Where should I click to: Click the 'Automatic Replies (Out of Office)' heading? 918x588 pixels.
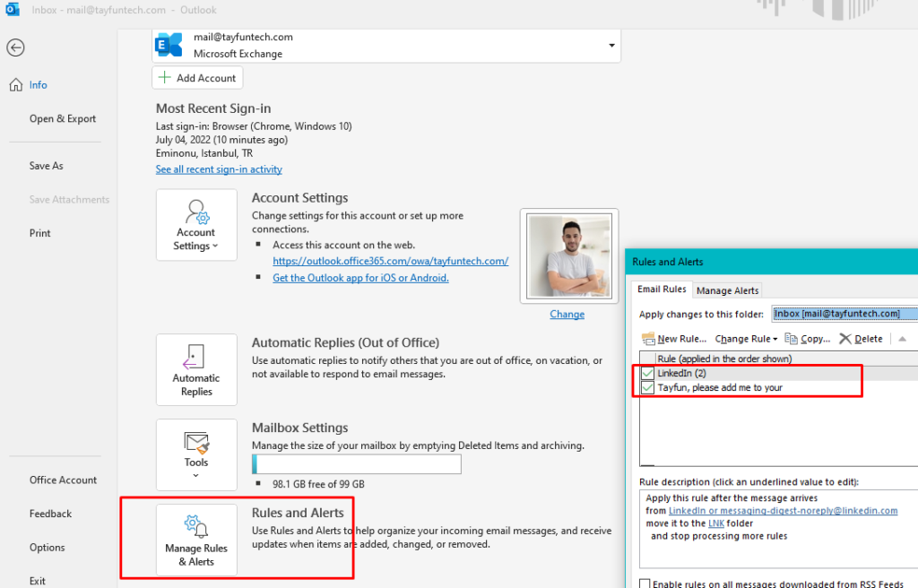click(345, 342)
